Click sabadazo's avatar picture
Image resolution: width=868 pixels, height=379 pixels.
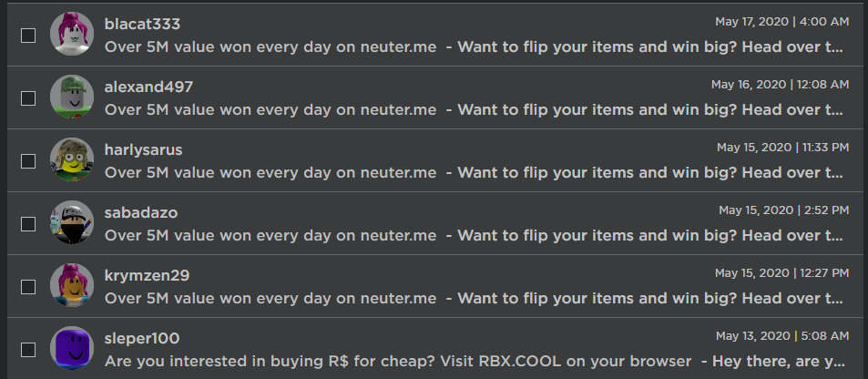[x=72, y=223]
